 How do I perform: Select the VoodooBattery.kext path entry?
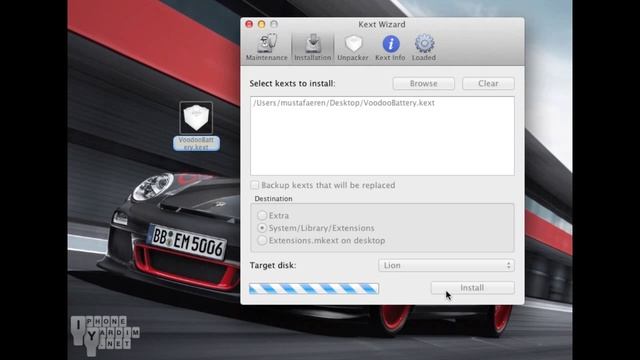pos(344,103)
